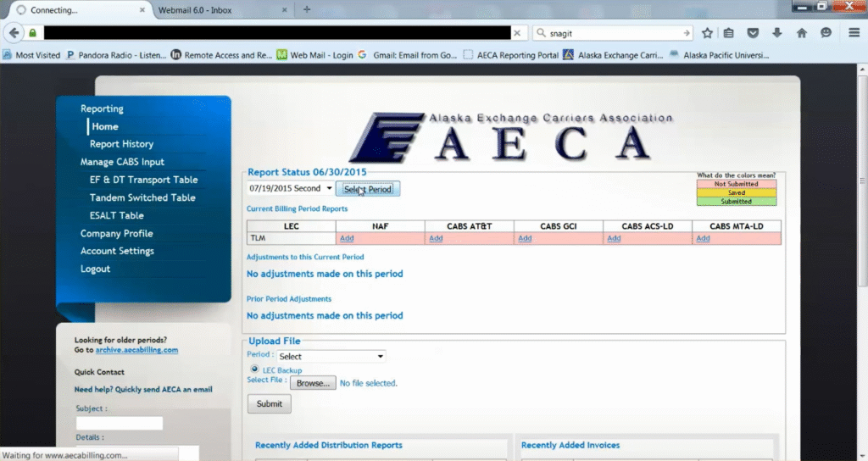Close the Webmail 6.0 Inbox tab

point(285,10)
